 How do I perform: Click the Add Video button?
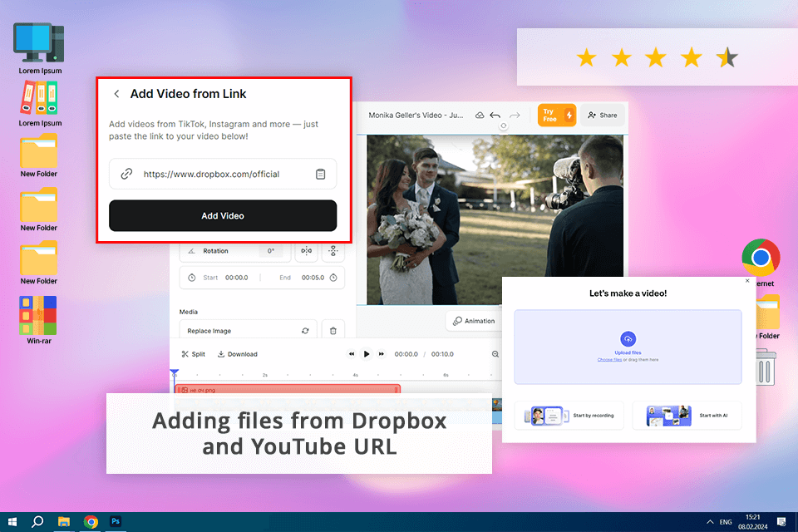coord(223,216)
